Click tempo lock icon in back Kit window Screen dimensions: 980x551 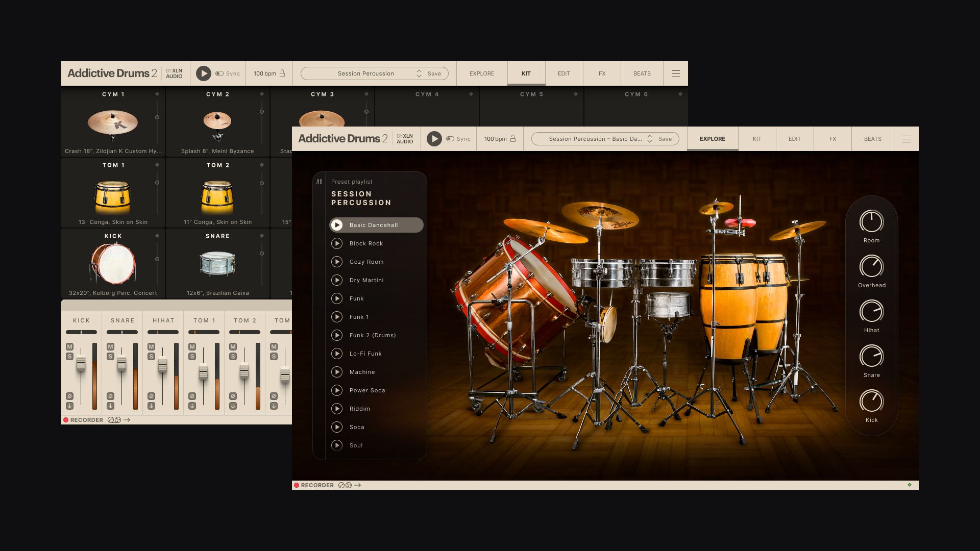pyautogui.click(x=282, y=73)
